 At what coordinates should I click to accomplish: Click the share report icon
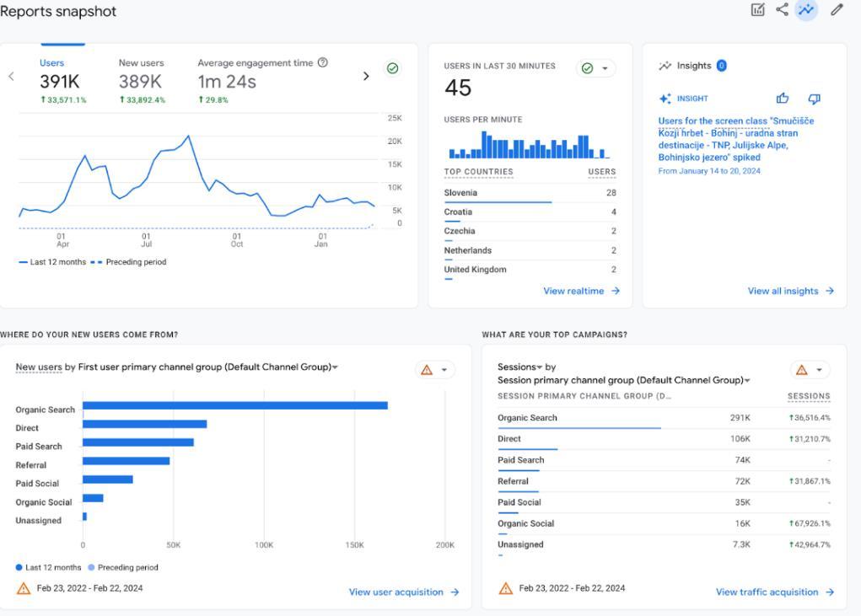click(782, 9)
